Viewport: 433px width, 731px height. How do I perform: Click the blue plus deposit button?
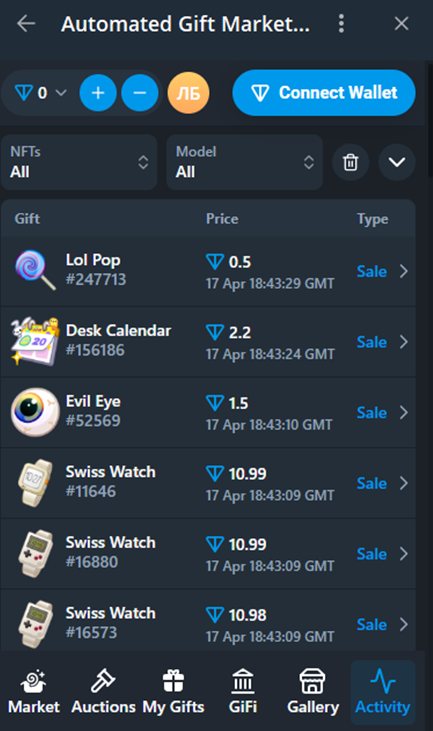pyautogui.click(x=98, y=93)
